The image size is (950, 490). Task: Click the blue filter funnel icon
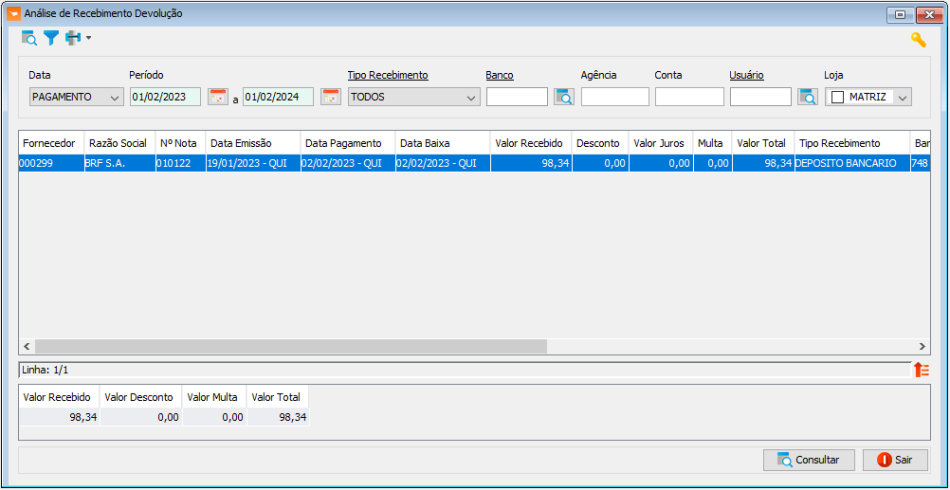[50, 38]
